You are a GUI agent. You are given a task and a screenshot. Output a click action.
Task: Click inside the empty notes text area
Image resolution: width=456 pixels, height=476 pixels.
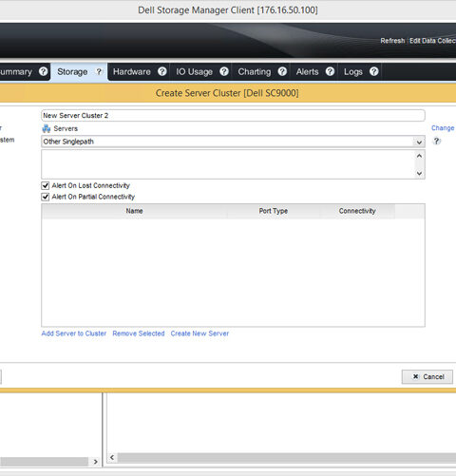228,164
